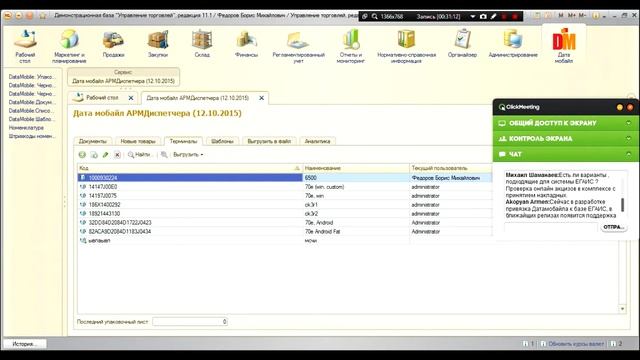This screenshot has width=640, height=360.
Task: Open DataMobile Докум... sidebar link
Action: [x=31, y=102]
